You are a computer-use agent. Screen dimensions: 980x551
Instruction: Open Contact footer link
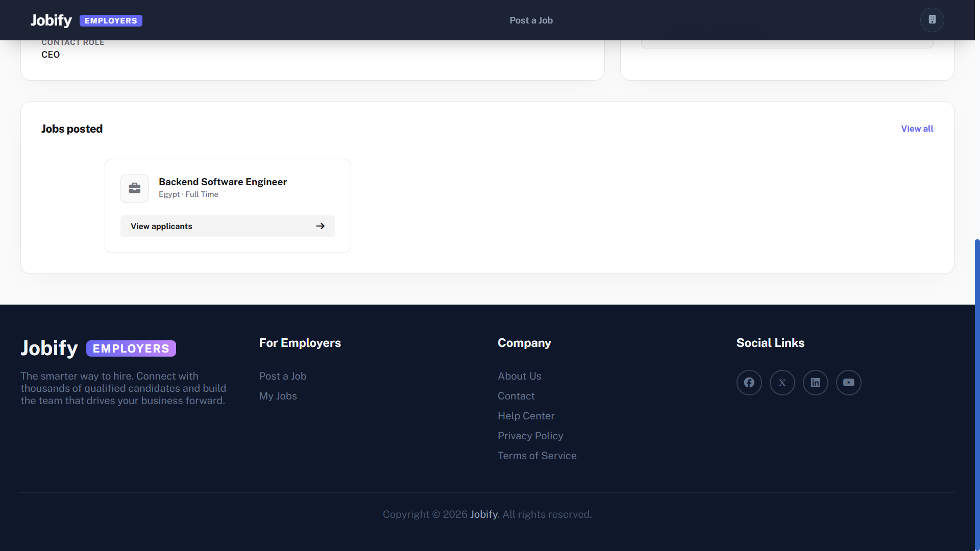516,396
